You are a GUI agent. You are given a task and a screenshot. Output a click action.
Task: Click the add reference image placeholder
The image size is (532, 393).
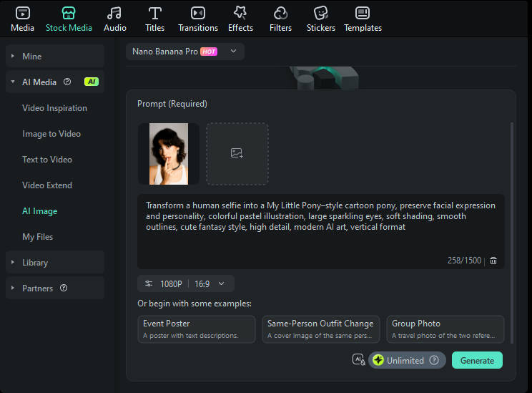click(237, 154)
